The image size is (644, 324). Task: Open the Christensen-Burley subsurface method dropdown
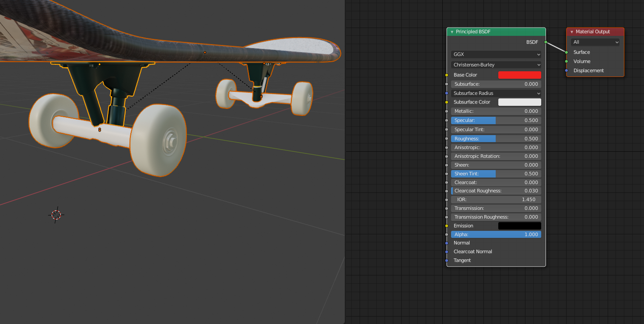pyautogui.click(x=496, y=65)
